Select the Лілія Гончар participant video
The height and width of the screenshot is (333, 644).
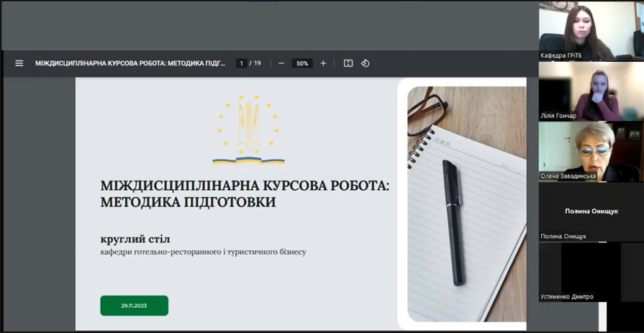point(591,91)
